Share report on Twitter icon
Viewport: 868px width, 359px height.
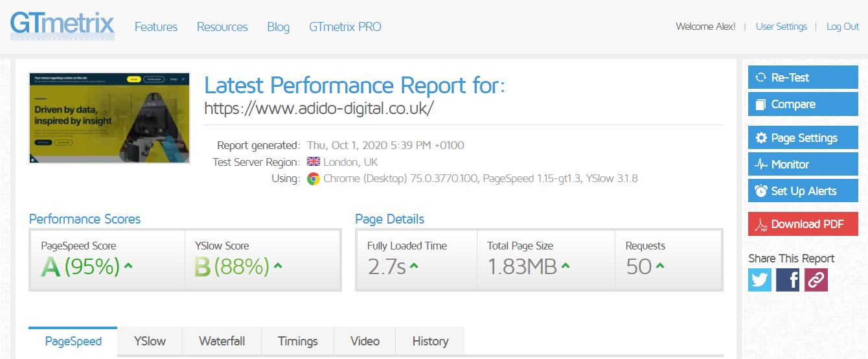click(760, 280)
